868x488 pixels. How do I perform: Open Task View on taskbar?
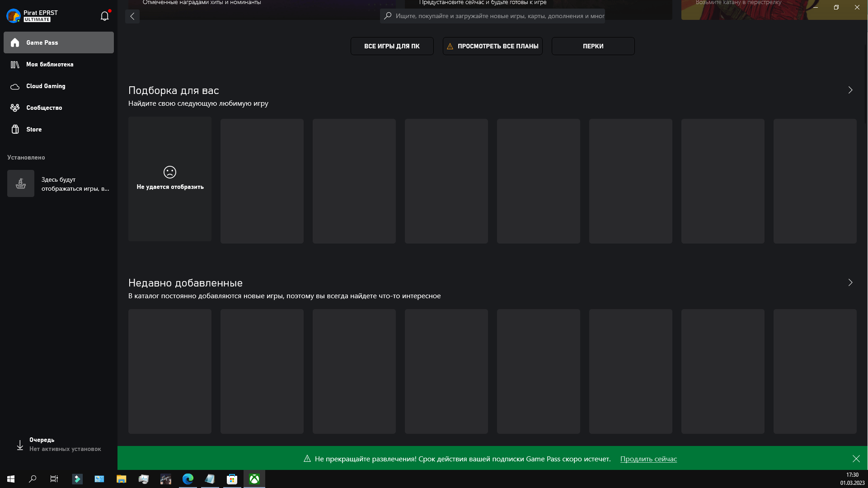(54, 479)
